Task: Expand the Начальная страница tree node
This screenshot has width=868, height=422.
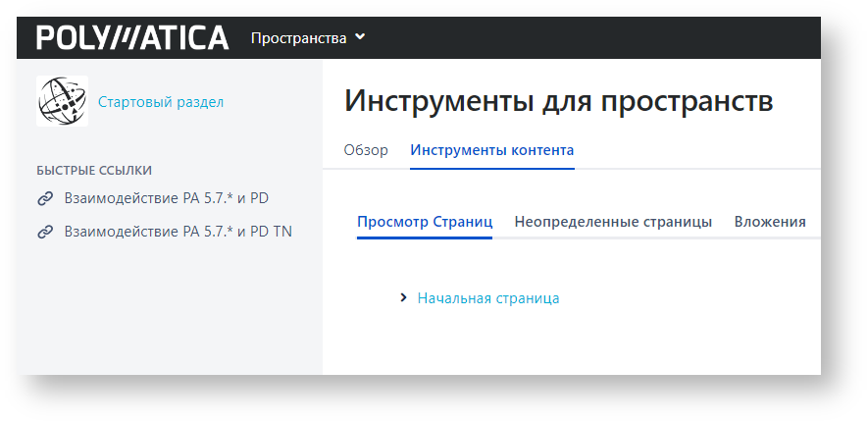Action: click(403, 298)
